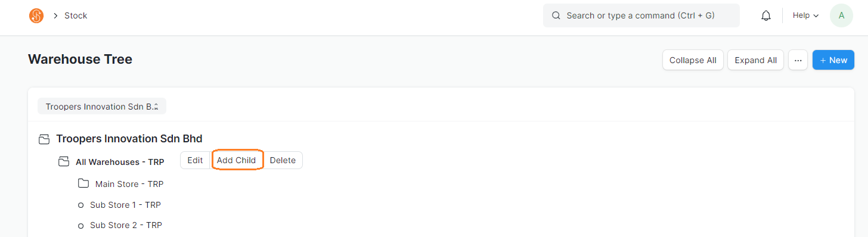The image size is (868, 237).
Task: Click the Troopers Innovation Sdn Bhd folder icon
Action: [x=44, y=139]
